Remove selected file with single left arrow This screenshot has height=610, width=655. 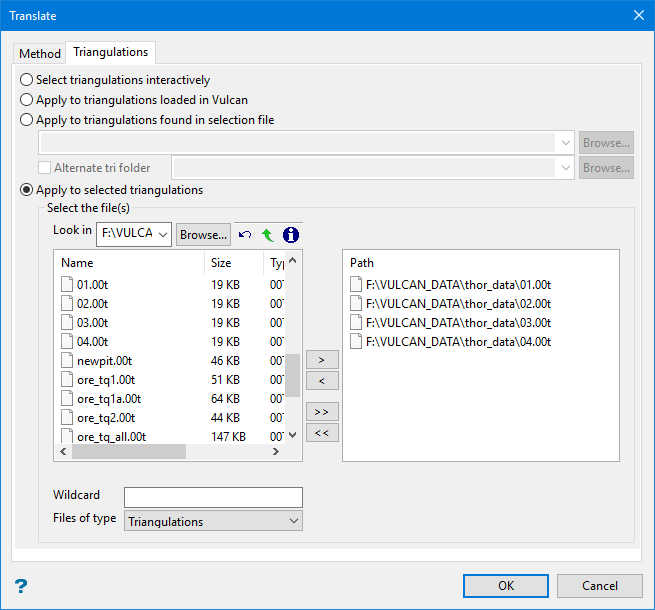(x=322, y=381)
